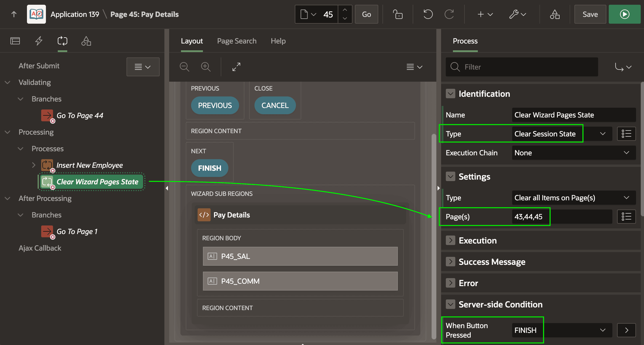Open Shared Components icon in toolbar
The image size is (644, 345).
pos(555,14)
